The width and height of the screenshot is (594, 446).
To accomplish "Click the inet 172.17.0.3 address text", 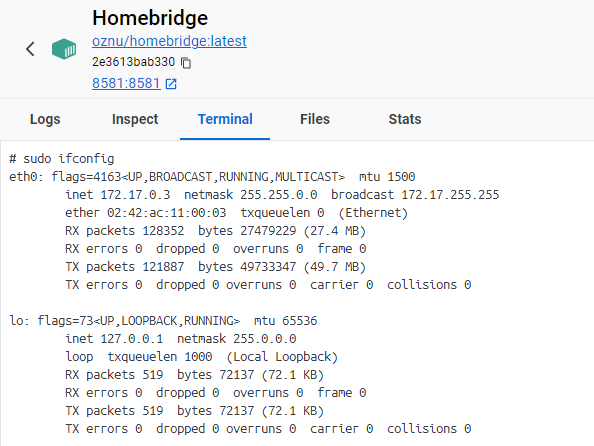I will [x=118, y=195].
